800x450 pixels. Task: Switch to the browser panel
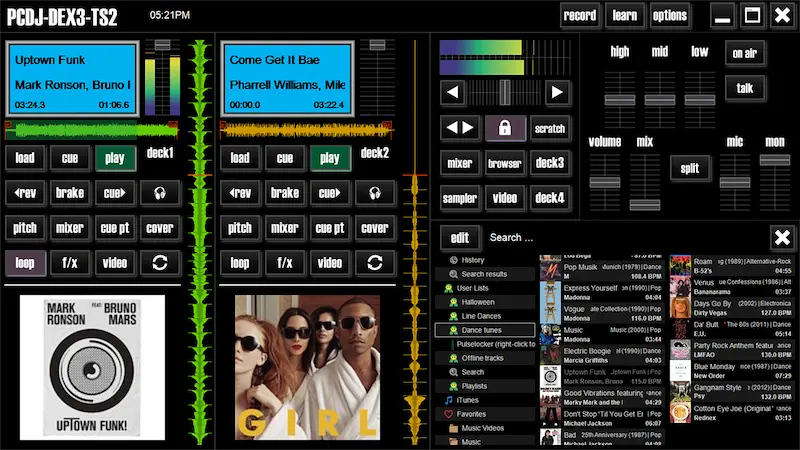tap(505, 163)
